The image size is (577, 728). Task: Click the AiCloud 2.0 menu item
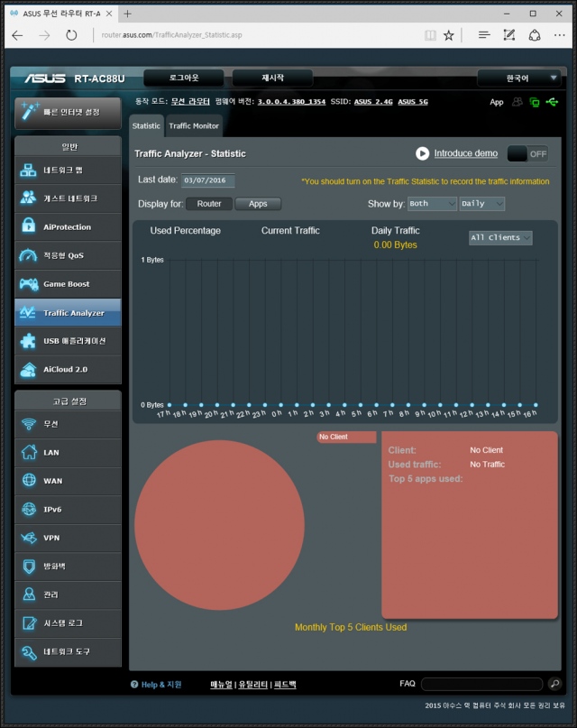68,370
